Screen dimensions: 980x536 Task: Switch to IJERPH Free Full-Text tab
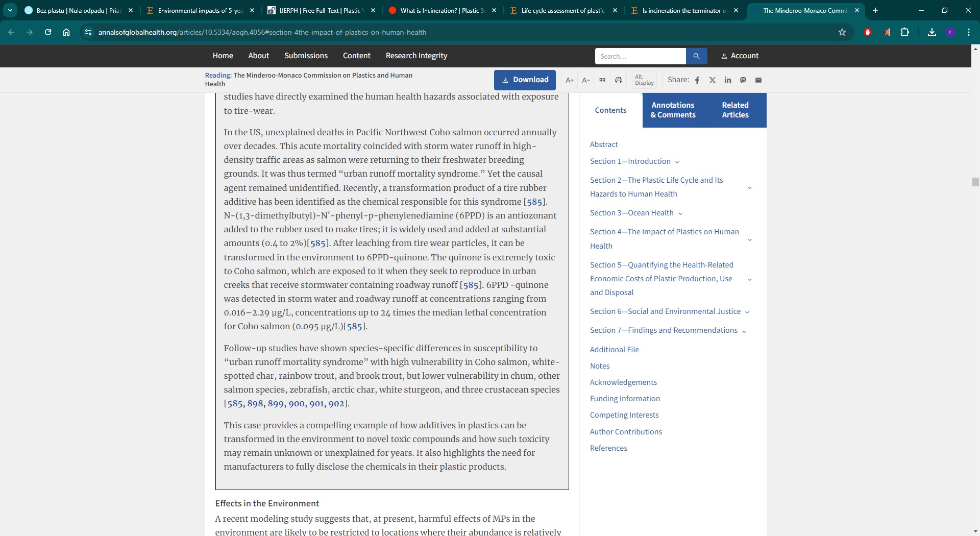tap(322, 10)
